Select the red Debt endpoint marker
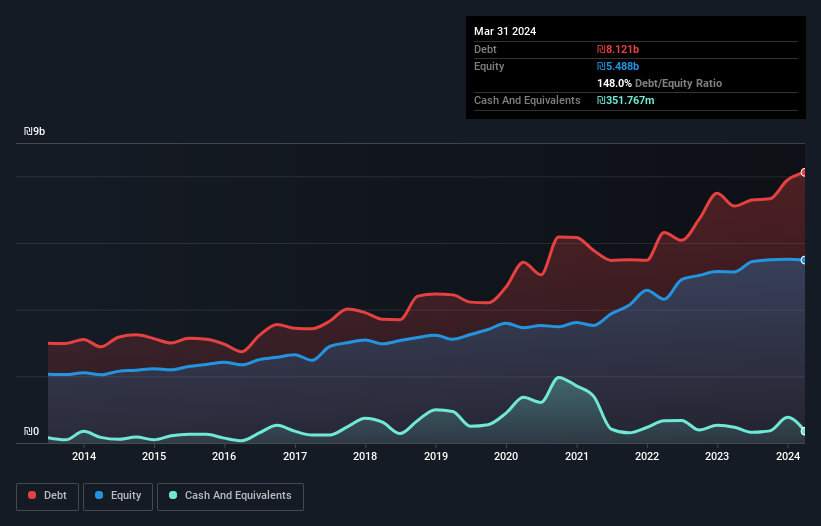This screenshot has height=526, width=821. coord(804,172)
